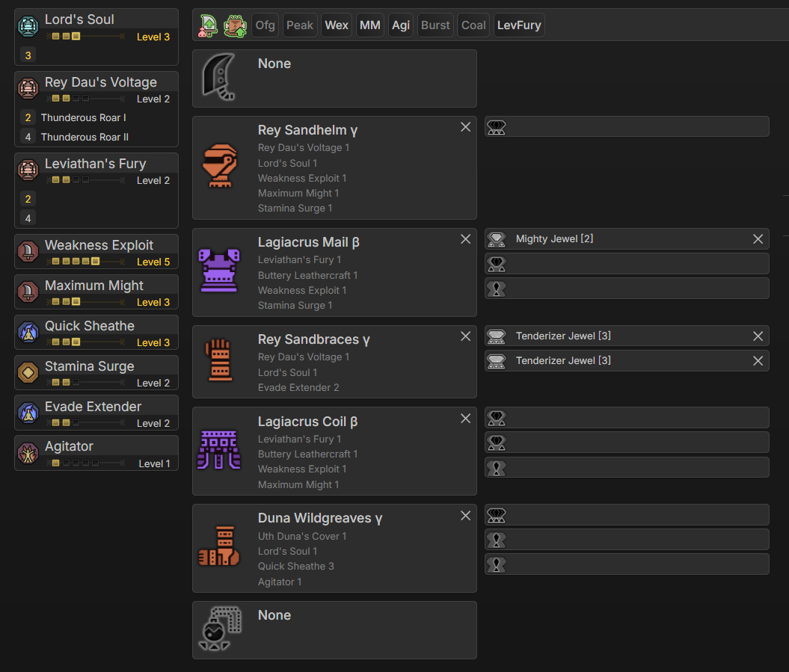This screenshot has width=789, height=672.
Task: Click the Evade Extender skill icon
Action: coord(28,413)
